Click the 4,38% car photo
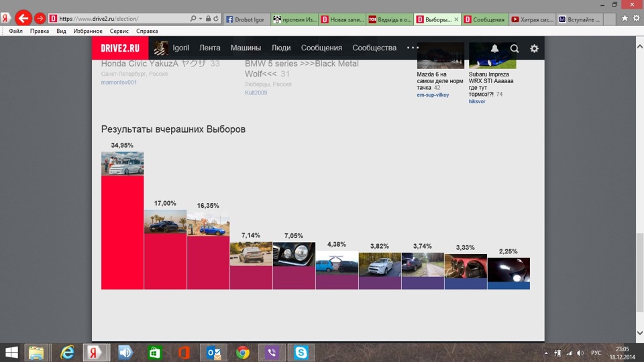Viewport: 644px width, 362px height. [337, 262]
